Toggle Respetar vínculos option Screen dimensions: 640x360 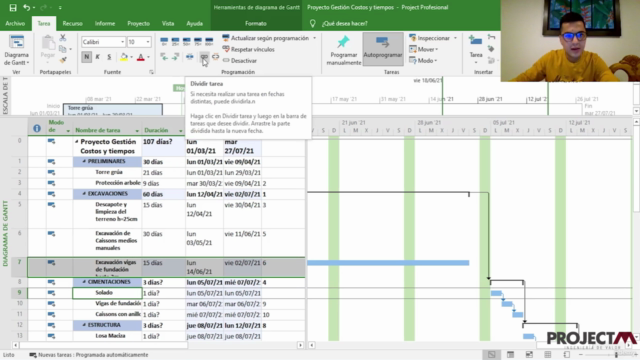pyautogui.click(x=248, y=49)
